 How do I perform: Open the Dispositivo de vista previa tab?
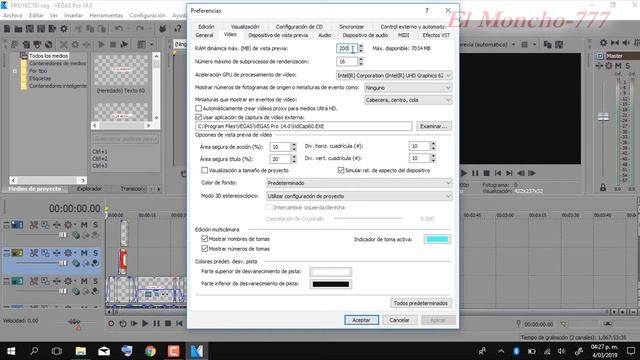(278, 36)
